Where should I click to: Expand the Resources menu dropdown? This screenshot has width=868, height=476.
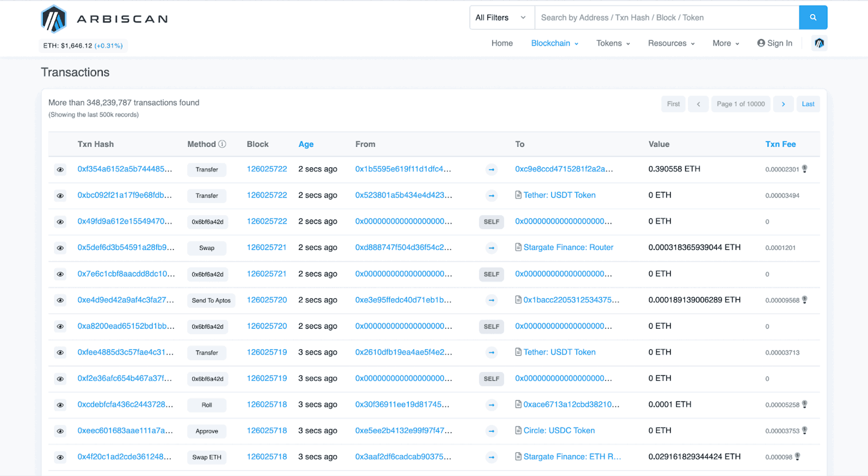click(671, 43)
